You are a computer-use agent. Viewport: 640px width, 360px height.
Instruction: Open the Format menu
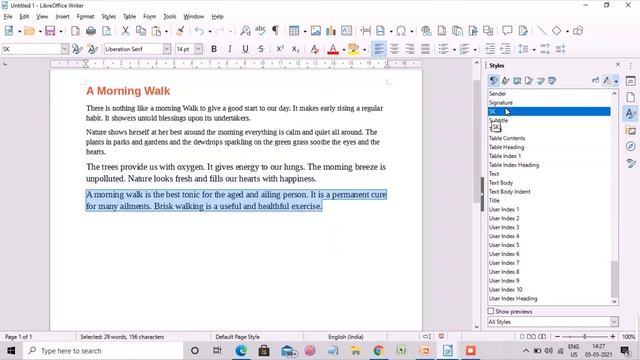85,16
